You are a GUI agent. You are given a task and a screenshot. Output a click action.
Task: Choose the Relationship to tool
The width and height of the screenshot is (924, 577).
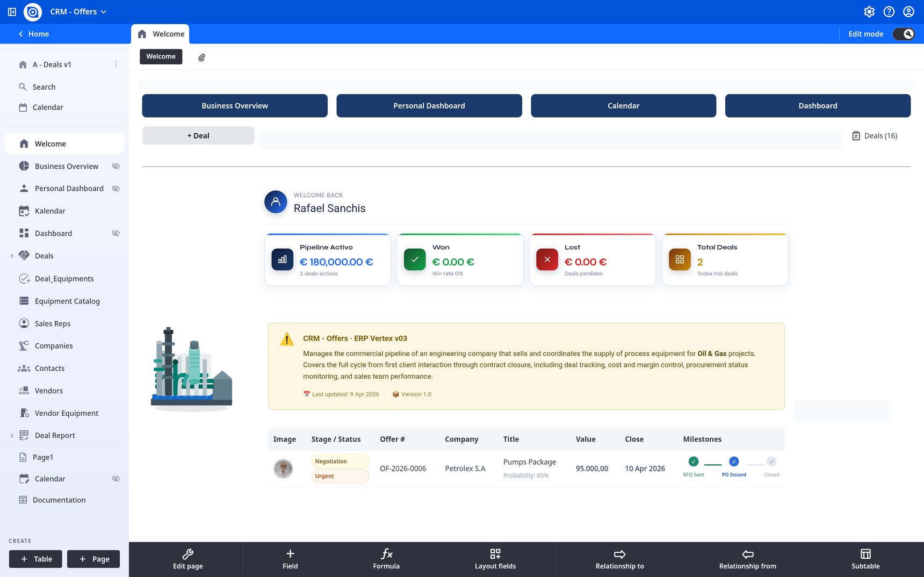click(x=619, y=559)
